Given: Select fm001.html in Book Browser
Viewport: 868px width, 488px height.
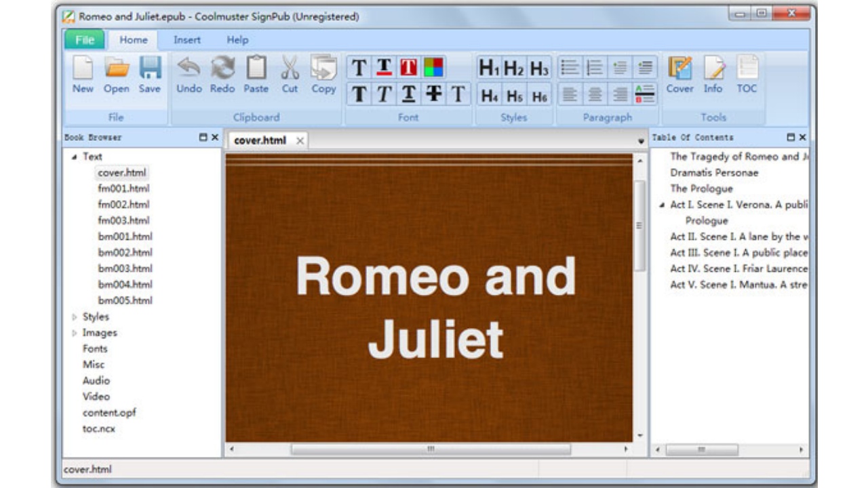Looking at the screenshot, I should pos(123,188).
